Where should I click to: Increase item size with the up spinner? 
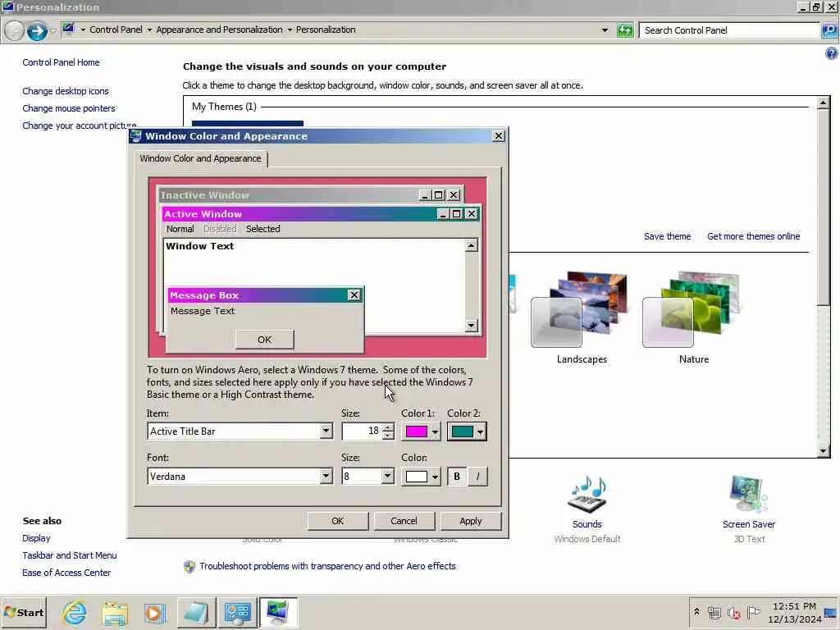388,427
